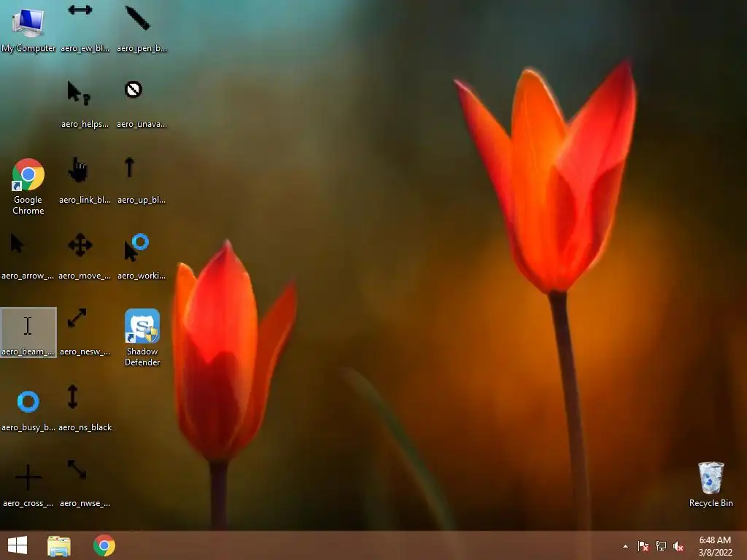The height and width of the screenshot is (560, 747).
Task: Select the aero_helps... cursor file icon
Action: point(85,104)
